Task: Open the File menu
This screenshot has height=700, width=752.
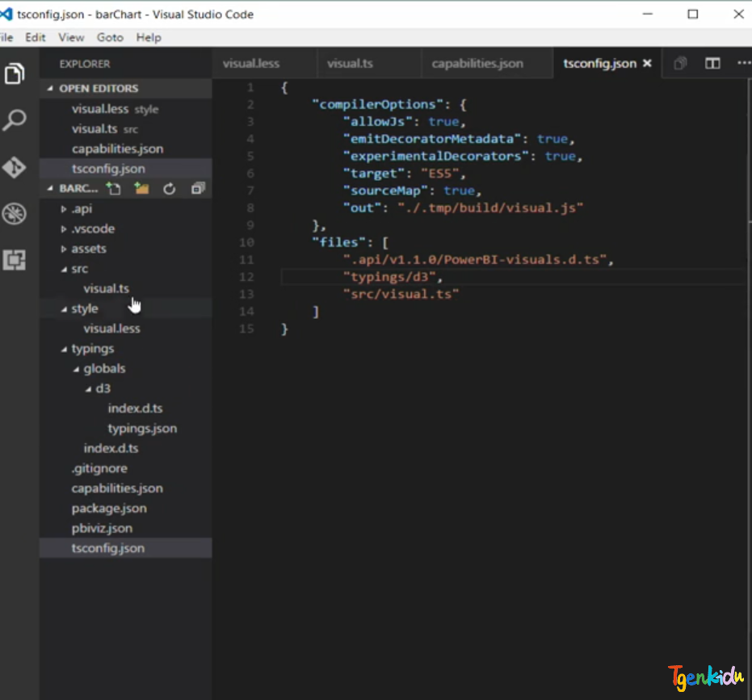Action: (6, 37)
